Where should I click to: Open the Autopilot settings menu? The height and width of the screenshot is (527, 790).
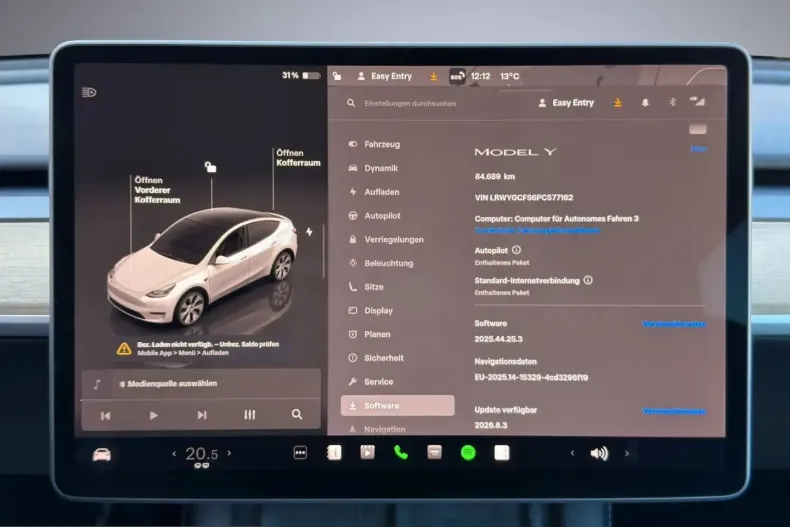point(374,216)
